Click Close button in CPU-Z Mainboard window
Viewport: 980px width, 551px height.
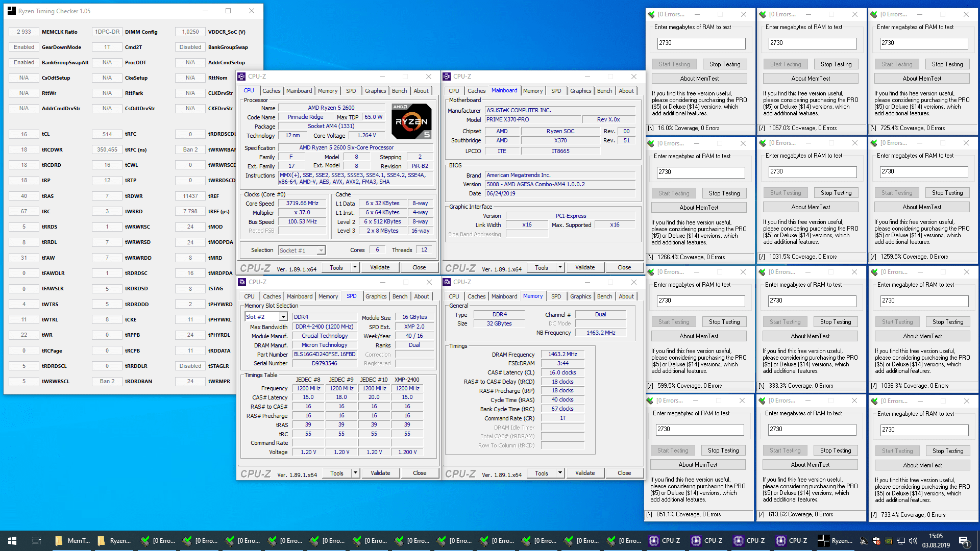coord(624,267)
